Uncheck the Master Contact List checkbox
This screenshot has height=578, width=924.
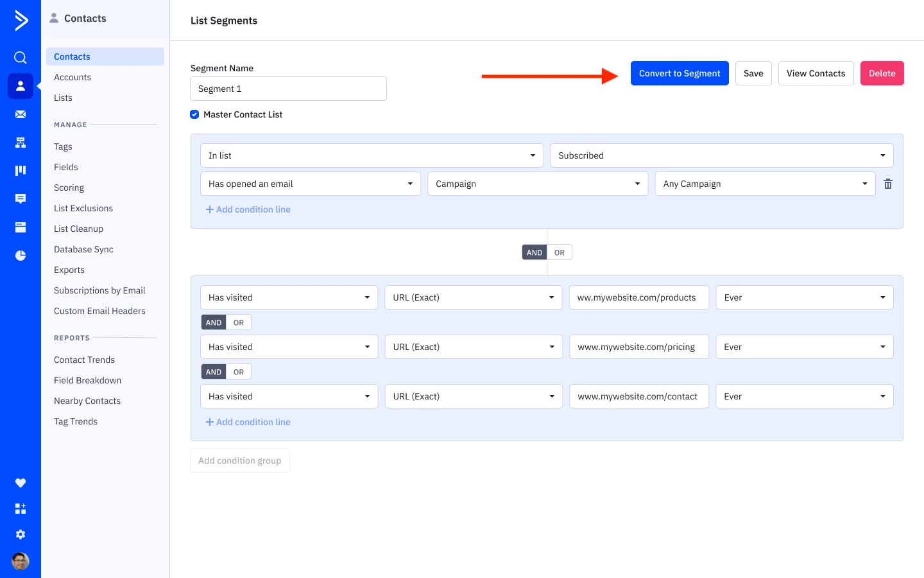pos(194,114)
